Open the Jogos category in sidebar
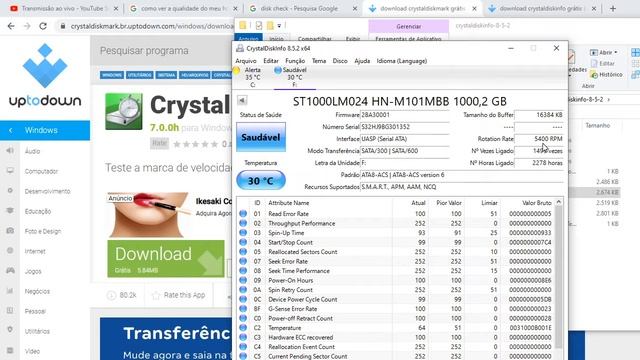The width and height of the screenshot is (640, 360). [33, 271]
